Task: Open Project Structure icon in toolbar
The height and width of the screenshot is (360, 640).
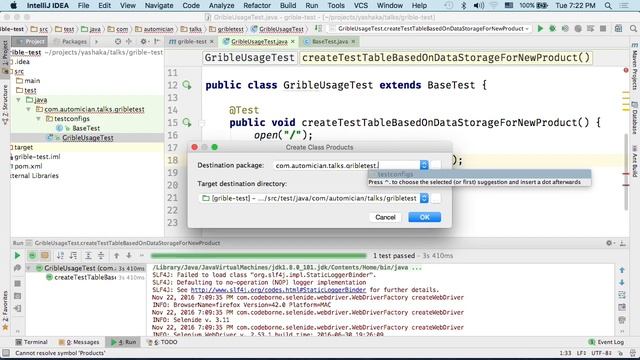Action: tap(619, 29)
